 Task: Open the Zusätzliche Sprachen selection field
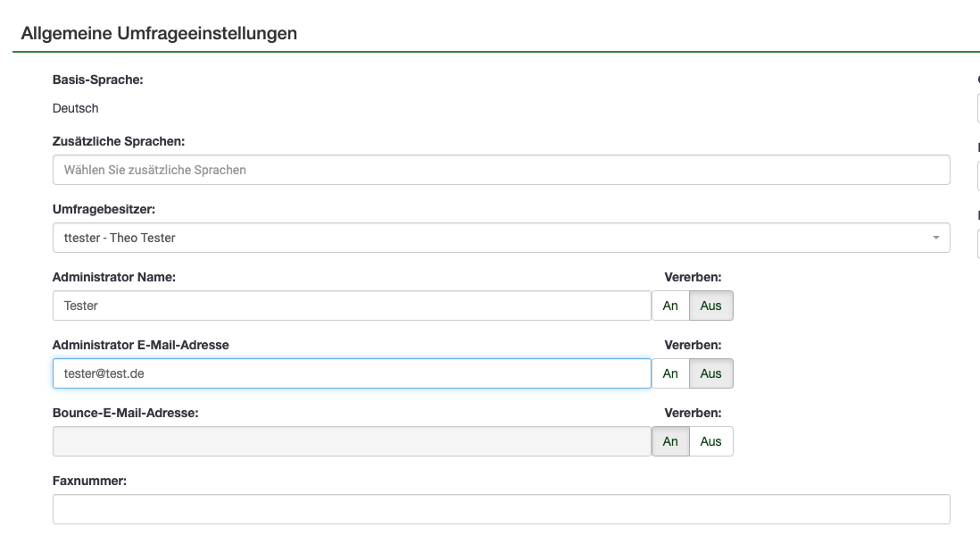(501, 170)
